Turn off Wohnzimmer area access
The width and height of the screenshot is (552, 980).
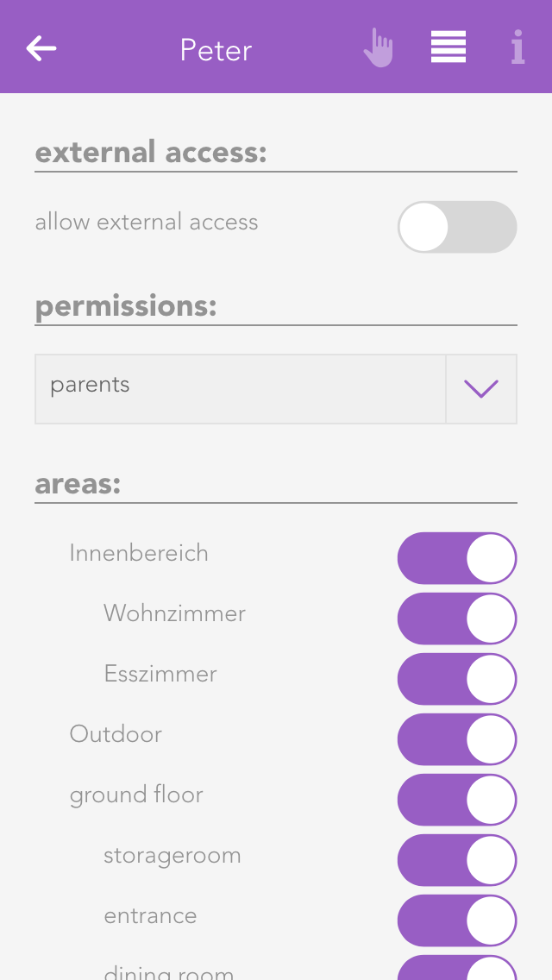(x=457, y=619)
